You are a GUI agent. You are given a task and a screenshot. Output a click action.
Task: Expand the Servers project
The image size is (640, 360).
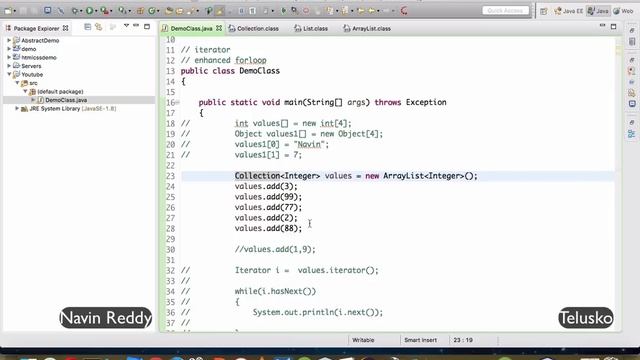coord(9,66)
